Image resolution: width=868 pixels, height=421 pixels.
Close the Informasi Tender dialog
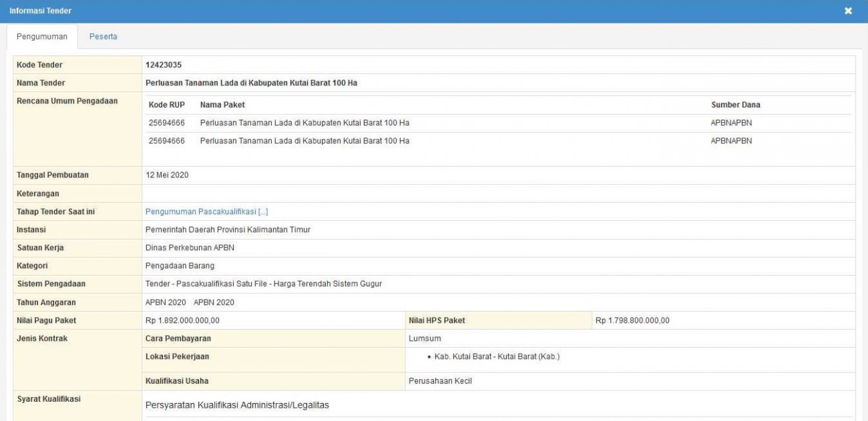tap(848, 11)
